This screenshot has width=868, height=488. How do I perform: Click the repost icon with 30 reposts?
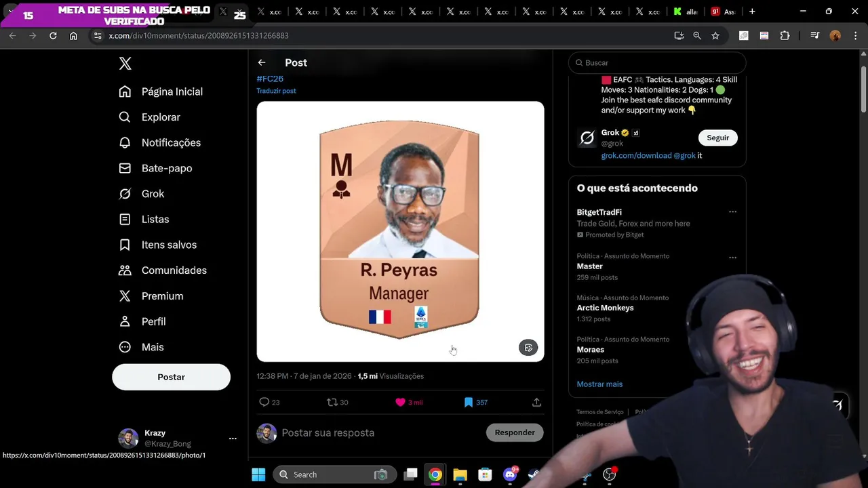(332, 402)
